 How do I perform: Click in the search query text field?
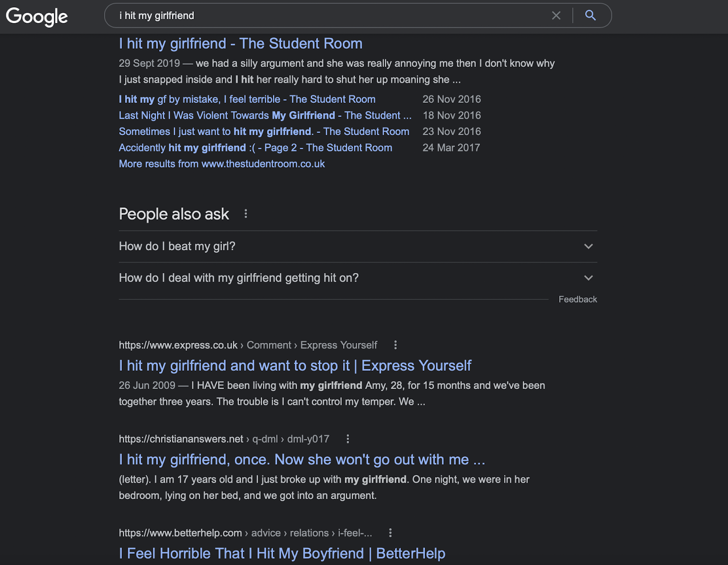point(318,15)
